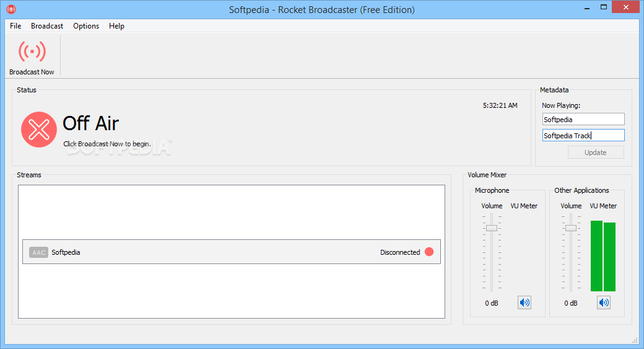Viewport: 644px width, 349px height.
Task: Open the File menu
Action: pyautogui.click(x=15, y=26)
